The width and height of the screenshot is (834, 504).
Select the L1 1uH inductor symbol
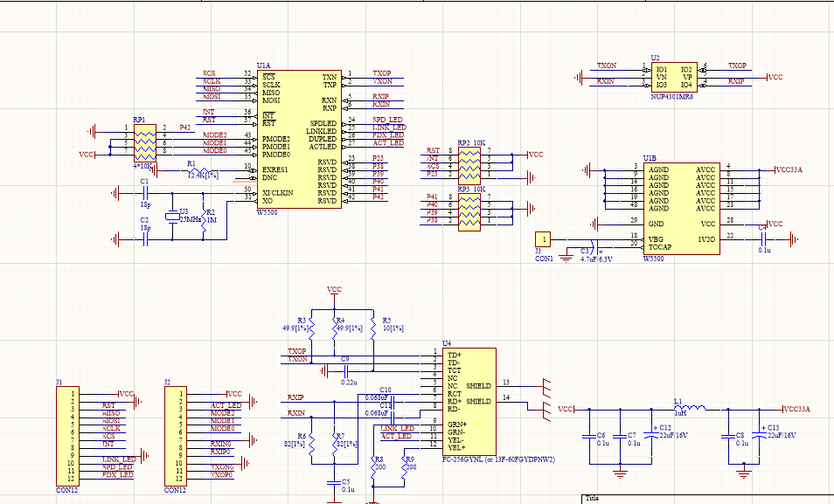[x=690, y=408]
